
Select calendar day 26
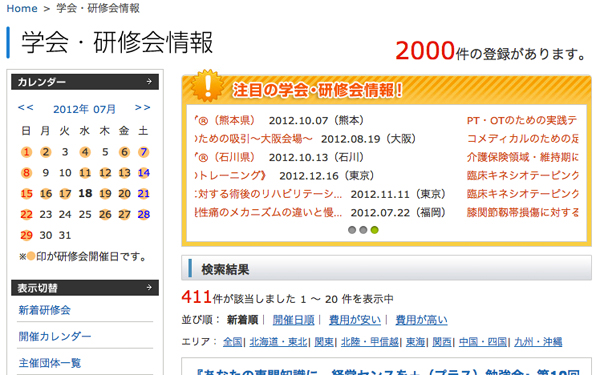pos(105,214)
